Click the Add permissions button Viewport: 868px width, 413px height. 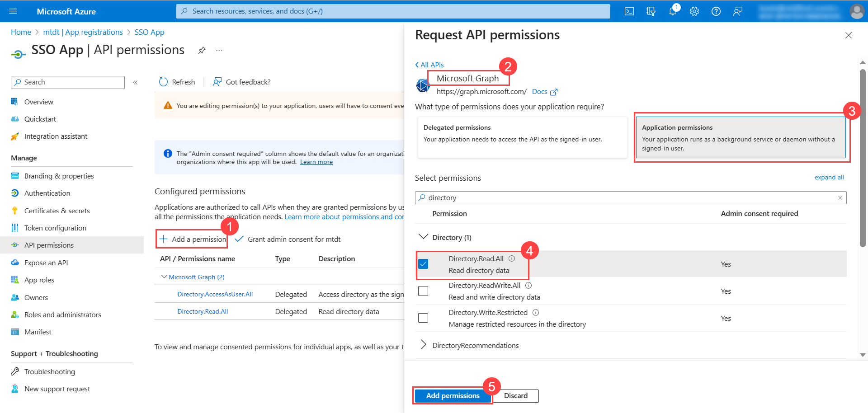(x=453, y=396)
